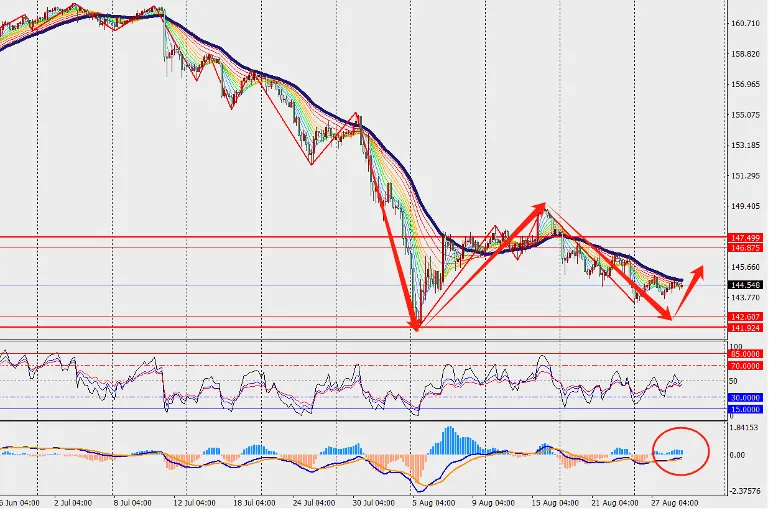Click the 1.84153 MACD scale value

pos(744,428)
